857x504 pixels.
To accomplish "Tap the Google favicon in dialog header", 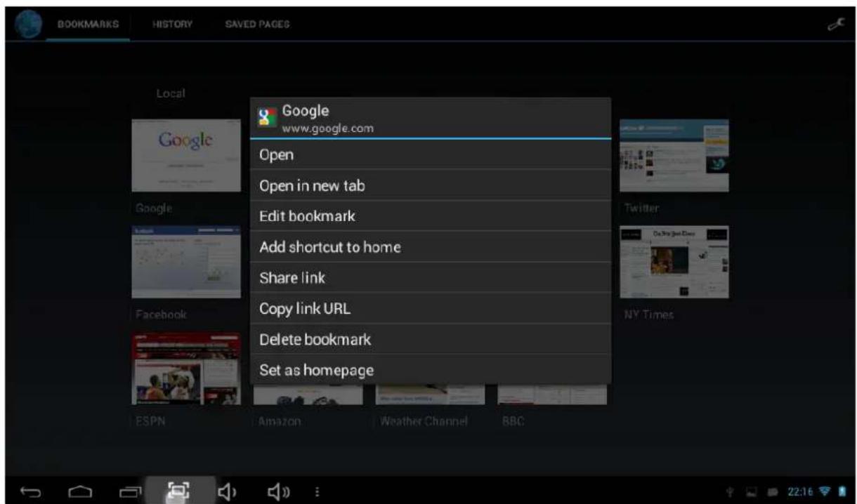I will tap(266, 117).
